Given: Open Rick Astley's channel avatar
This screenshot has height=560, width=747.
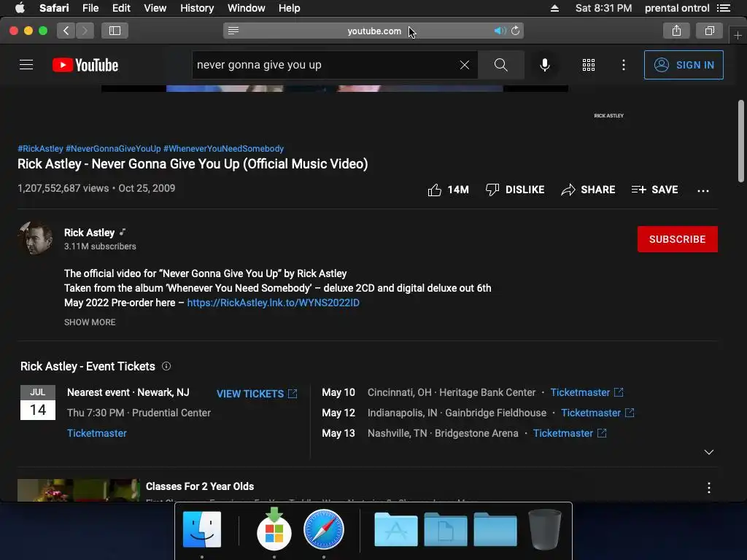Looking at the screenshot, I should point(36,238).
